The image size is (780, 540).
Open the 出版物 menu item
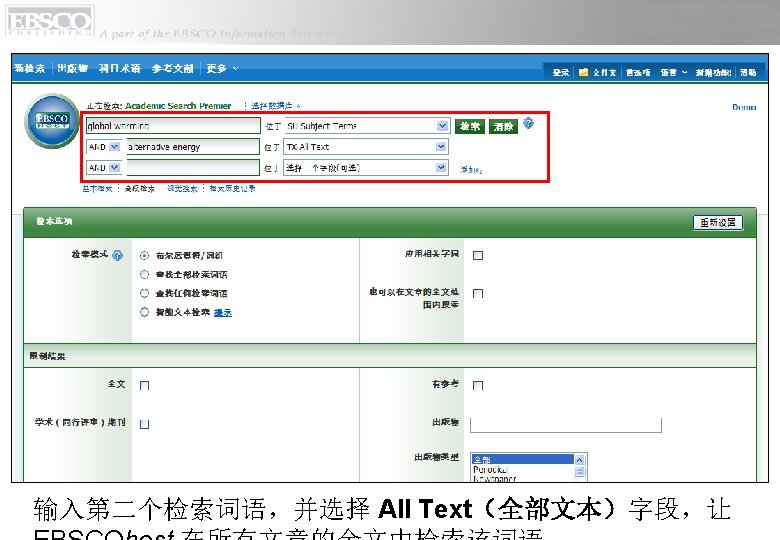pyautogui.click(x=73, y=69)
